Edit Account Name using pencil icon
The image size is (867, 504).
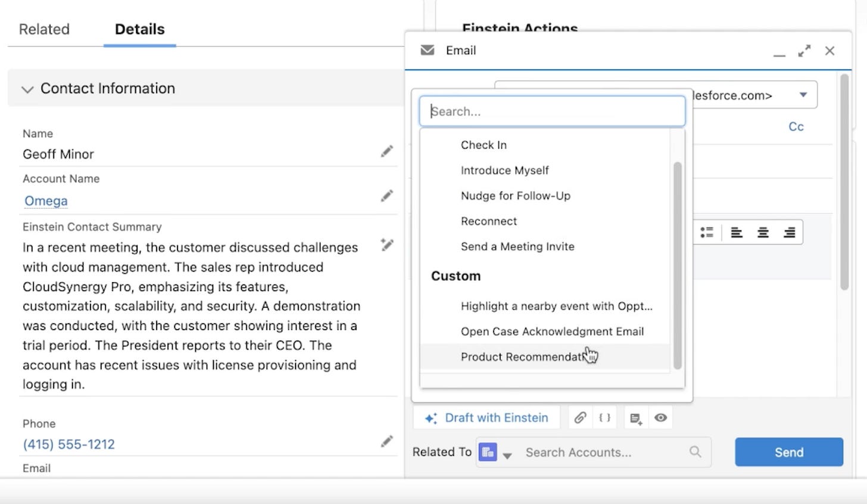pos(387,196)
